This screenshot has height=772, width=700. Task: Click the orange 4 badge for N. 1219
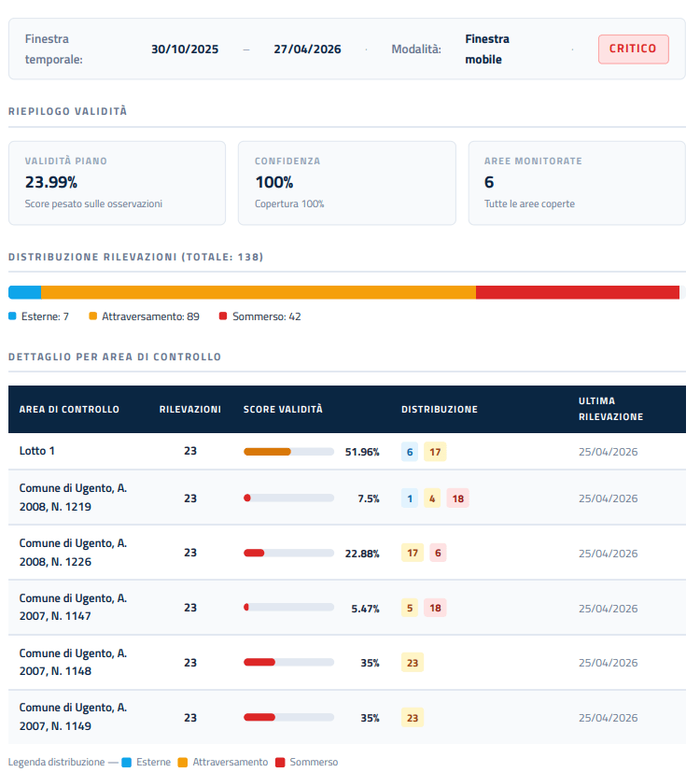pos(432,498)
